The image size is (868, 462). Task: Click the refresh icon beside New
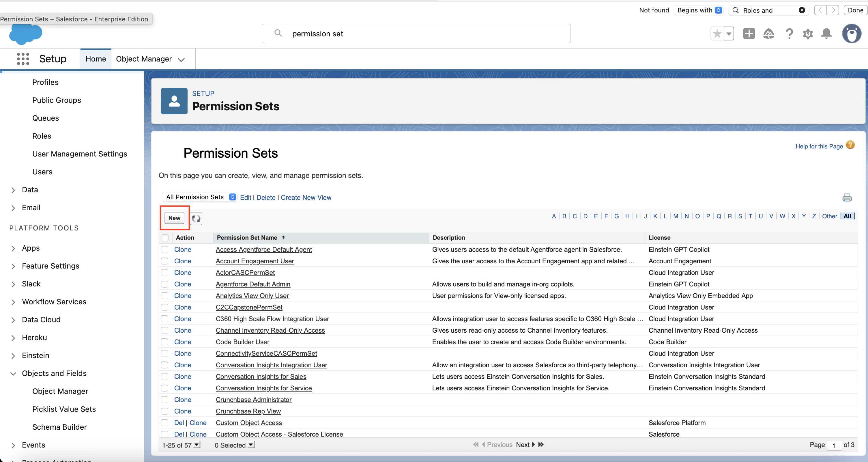[196, 218]
